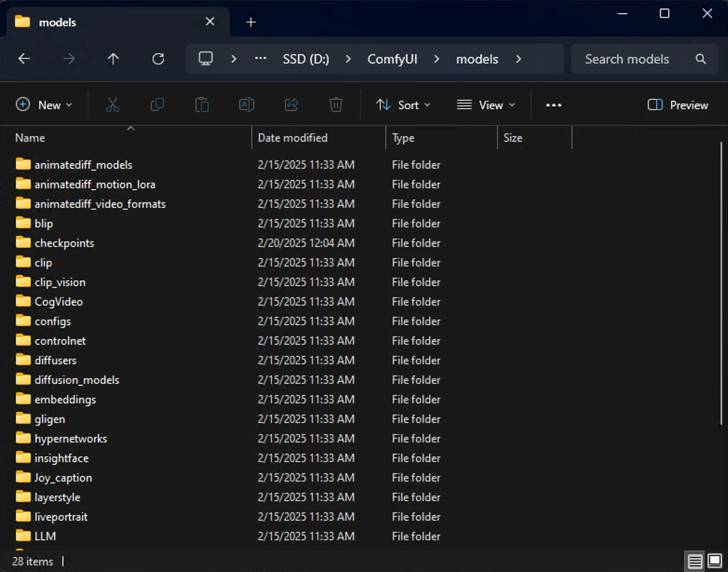Open the Sort dropdown
The image size is (728, 572).
pos(403,105)
